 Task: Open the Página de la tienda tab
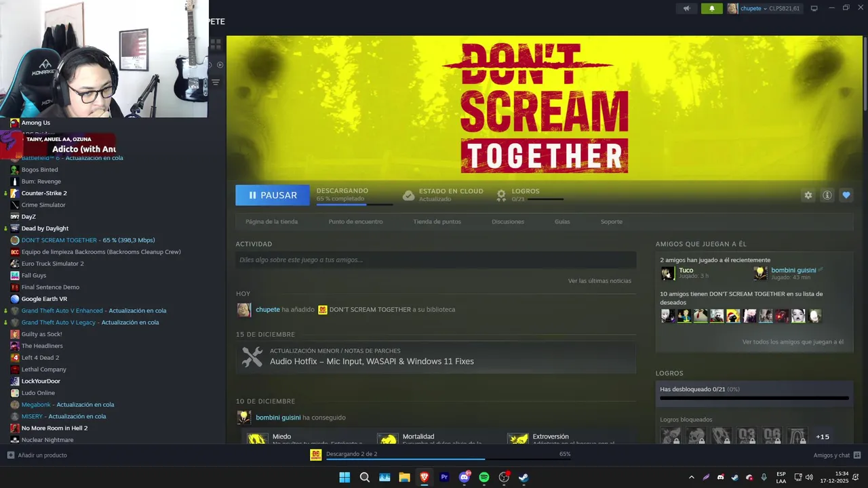[x=271, y=222]
